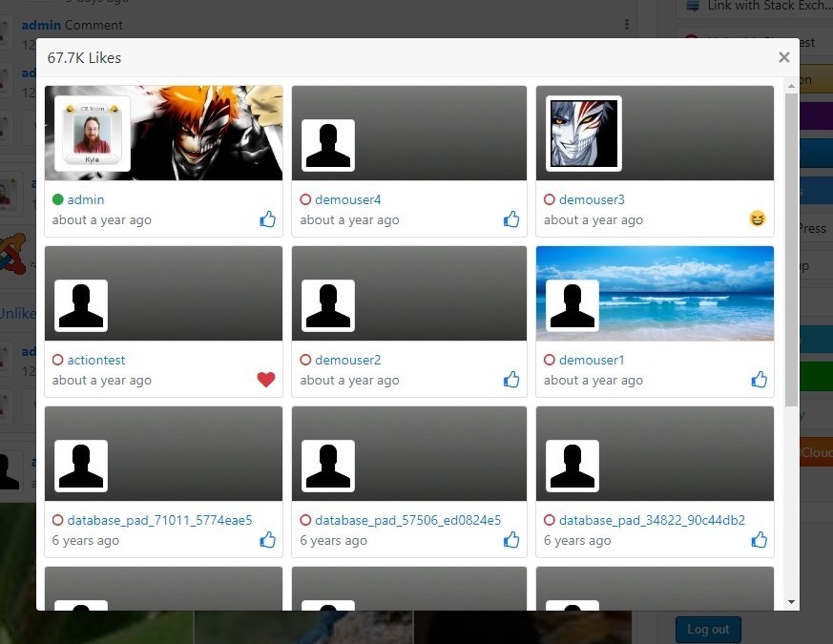The height and width of the screenshot is (644, 833).
Task: Click the Link with Stack Exchange button
Action: coord(754,6)
